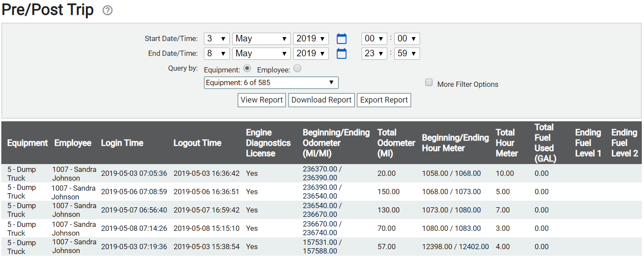Click login time 2019-05-03 07:19:36
644x257 pixels.
(x=134, y=247)
